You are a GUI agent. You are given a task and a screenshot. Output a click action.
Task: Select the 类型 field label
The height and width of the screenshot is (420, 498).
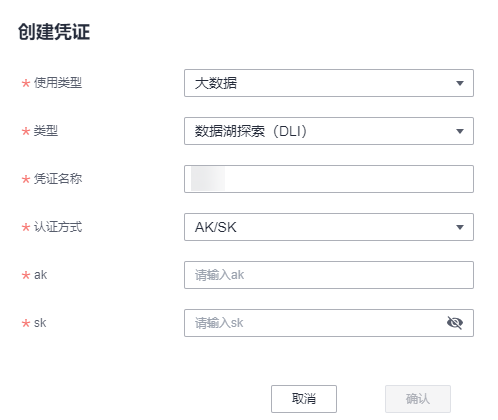[46, 131]
